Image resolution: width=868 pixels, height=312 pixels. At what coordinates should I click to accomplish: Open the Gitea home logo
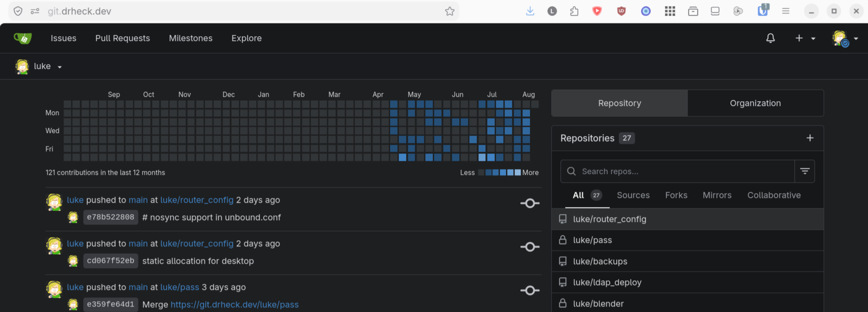click(x=23, y=38)
